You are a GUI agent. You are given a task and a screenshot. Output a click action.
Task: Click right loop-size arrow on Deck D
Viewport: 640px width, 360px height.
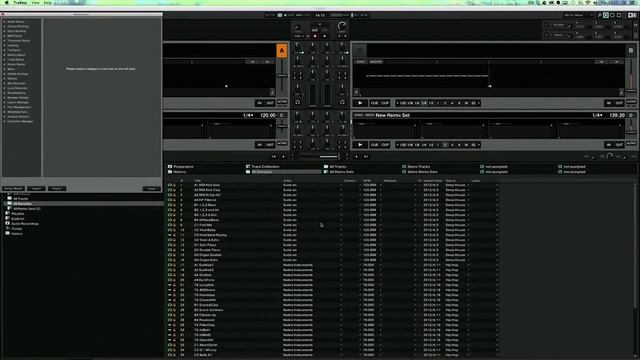478,145
